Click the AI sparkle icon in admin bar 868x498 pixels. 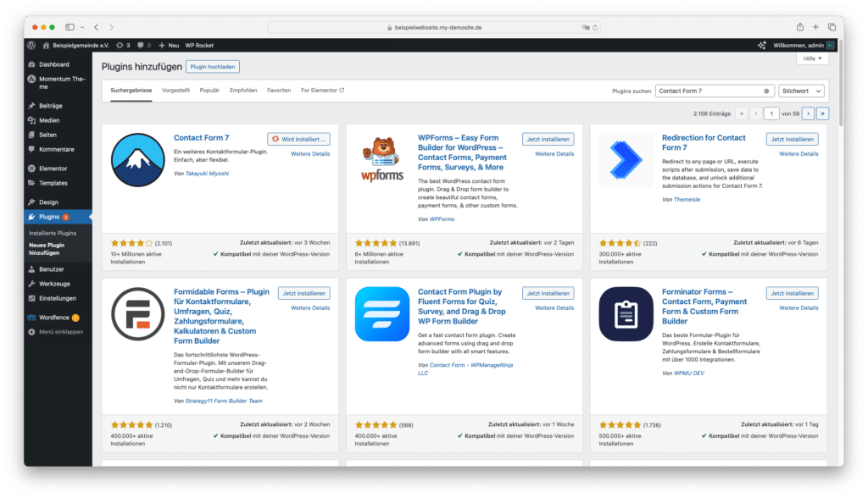point(762,46)
